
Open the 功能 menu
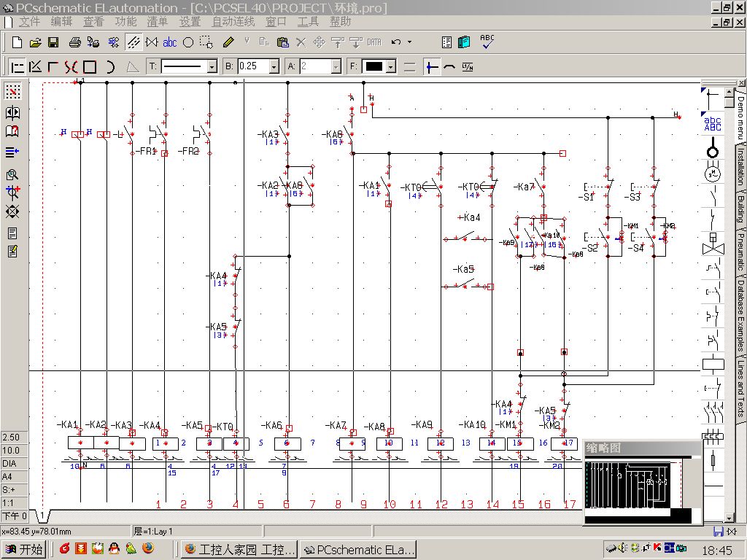pyautogui.click(x=125, y=22)
